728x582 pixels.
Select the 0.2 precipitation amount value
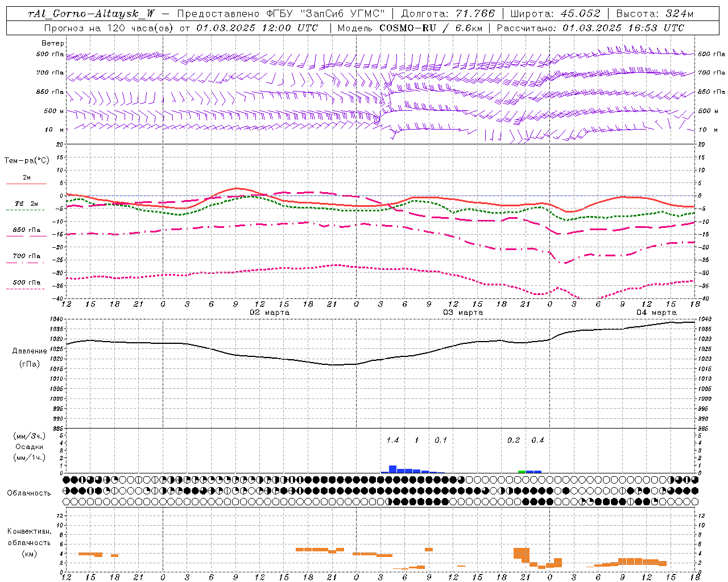514,440
